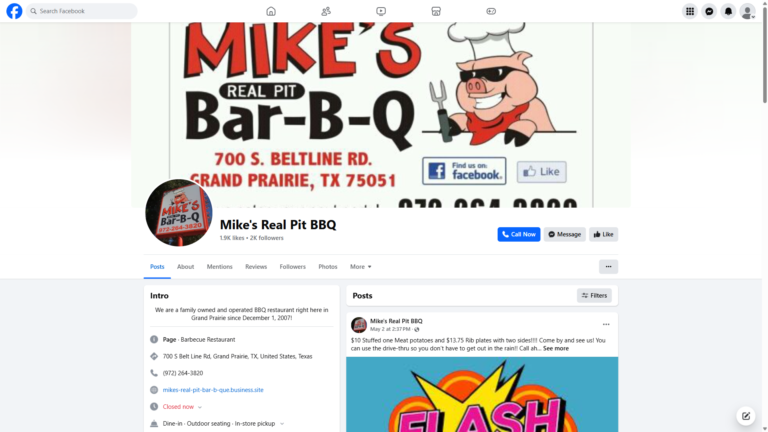Expand the Dine-in services chevron
768x432 pixels.
(282, 424)
